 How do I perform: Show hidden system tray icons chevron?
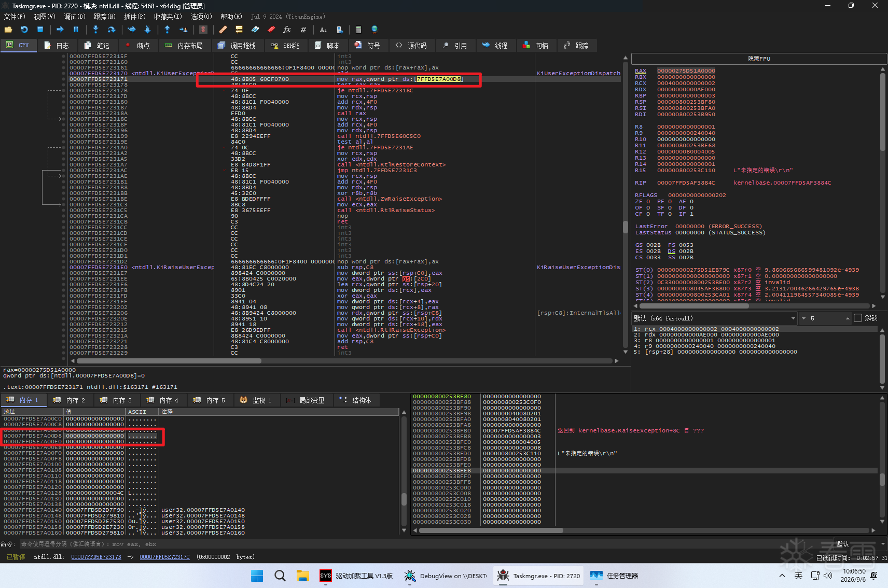click(782, 576)
